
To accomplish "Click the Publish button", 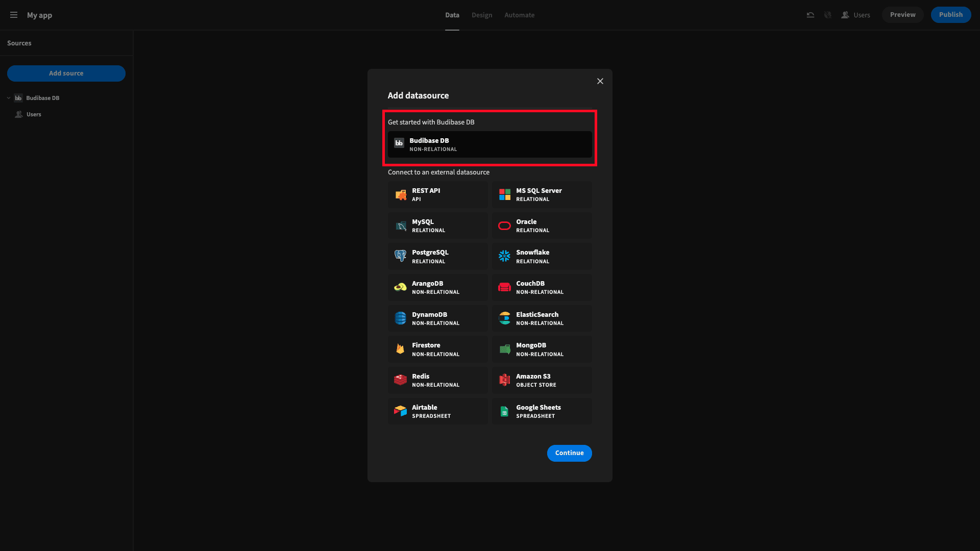I will point(951,15).
